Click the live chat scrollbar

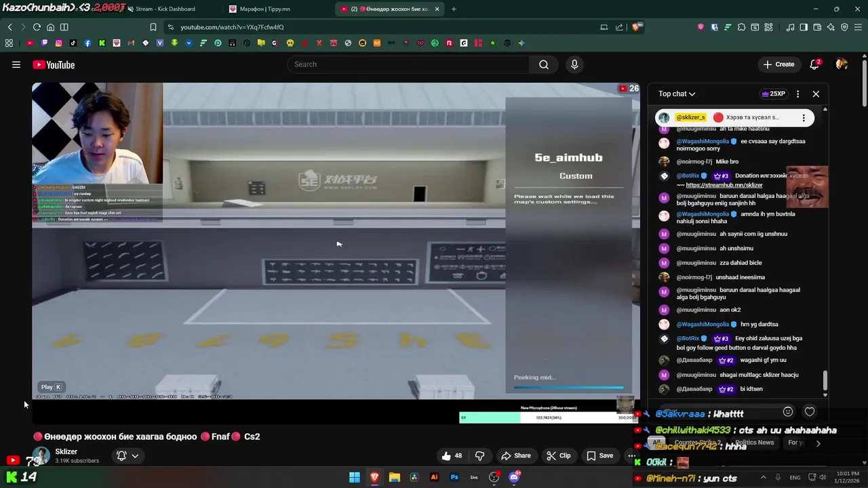[825, 382]
